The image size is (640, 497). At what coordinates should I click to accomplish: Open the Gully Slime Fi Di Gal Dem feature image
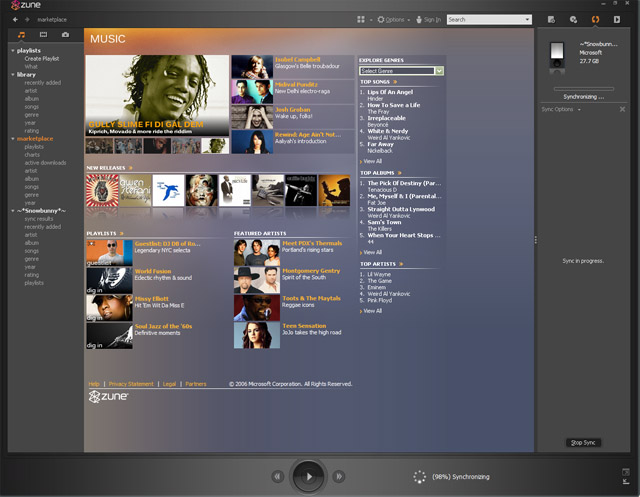point(157,95)
